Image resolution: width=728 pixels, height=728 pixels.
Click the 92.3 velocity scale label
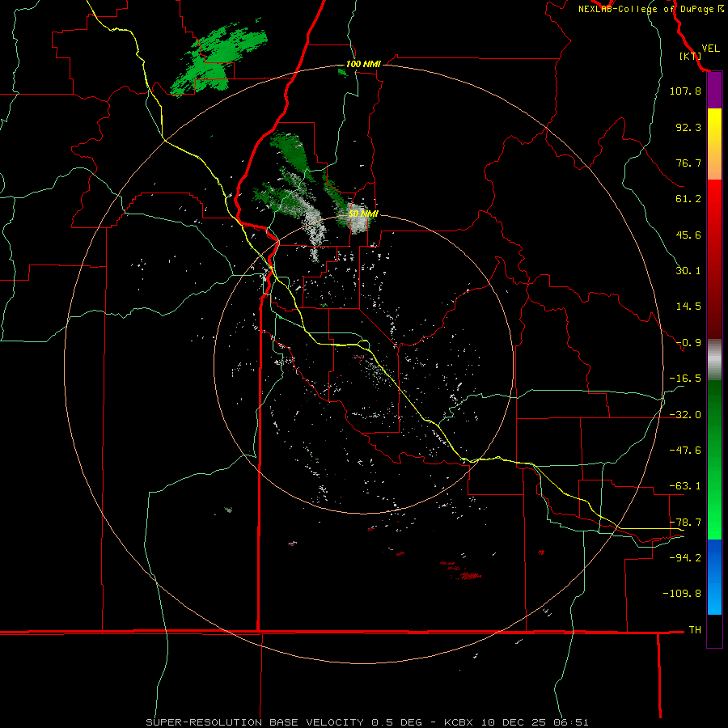pos(688,127)
